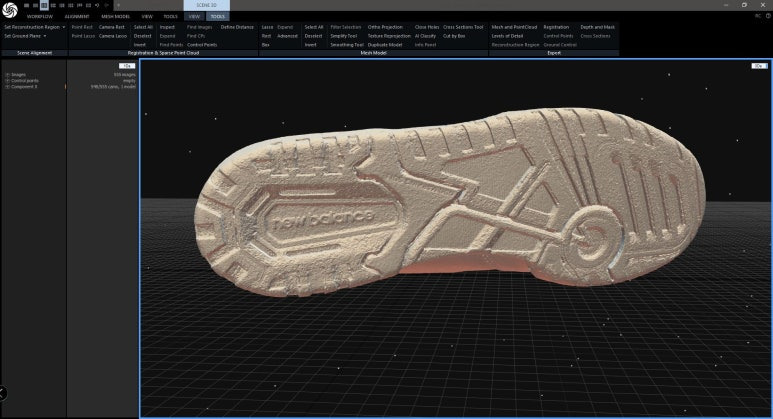This screenshot has width=773, height=419.
Task: Click the plus icon beside the layout buttons
Action: point(118,5)
